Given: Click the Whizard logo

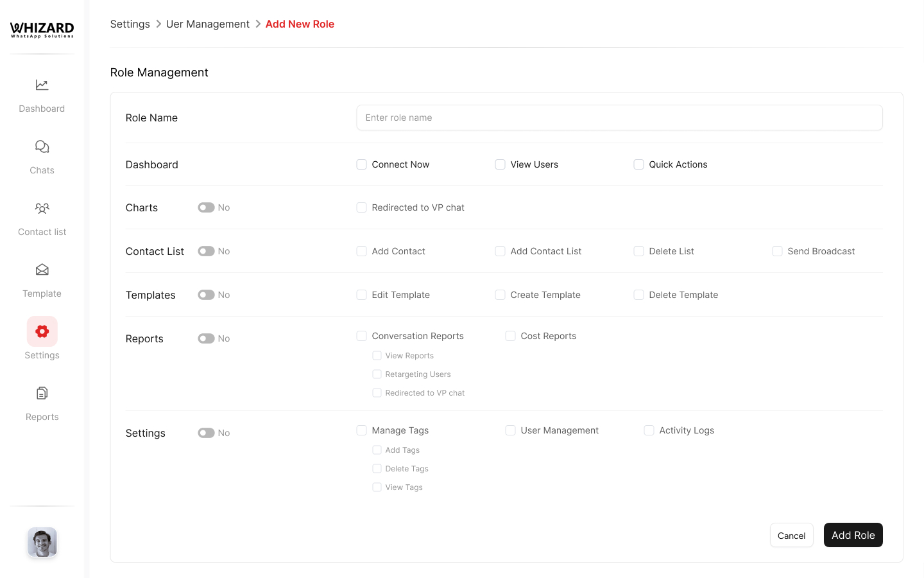Looking at the screenshot, I should (x=42, y=30).
